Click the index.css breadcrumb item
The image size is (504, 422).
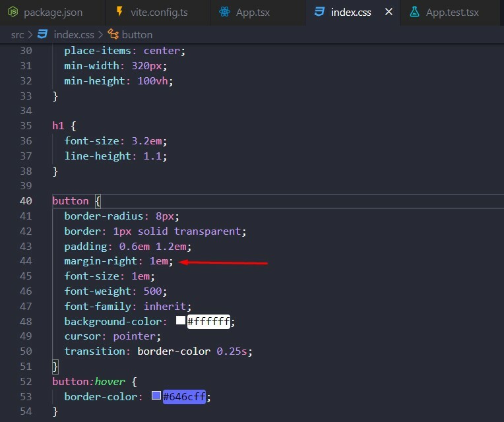click(74, 35)
